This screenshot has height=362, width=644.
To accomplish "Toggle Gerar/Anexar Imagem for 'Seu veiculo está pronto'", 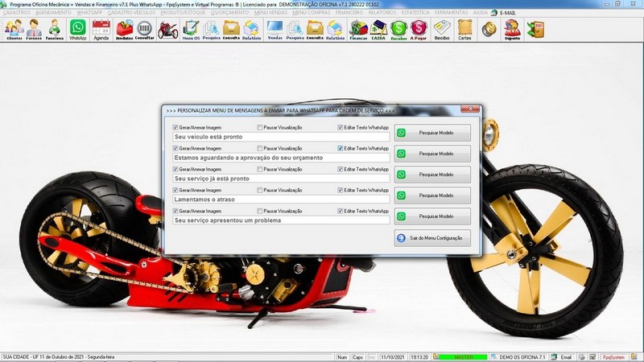I will pyautogui.click(x=175, y=128).
